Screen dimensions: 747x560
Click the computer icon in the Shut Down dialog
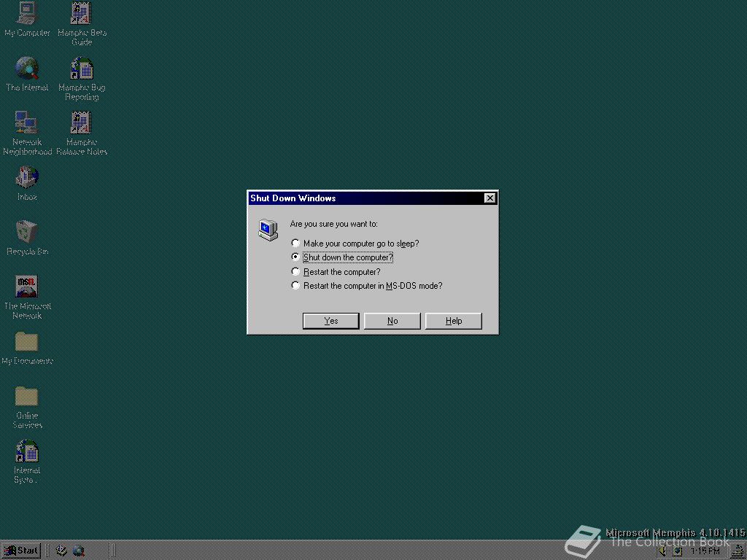[268, 230]
